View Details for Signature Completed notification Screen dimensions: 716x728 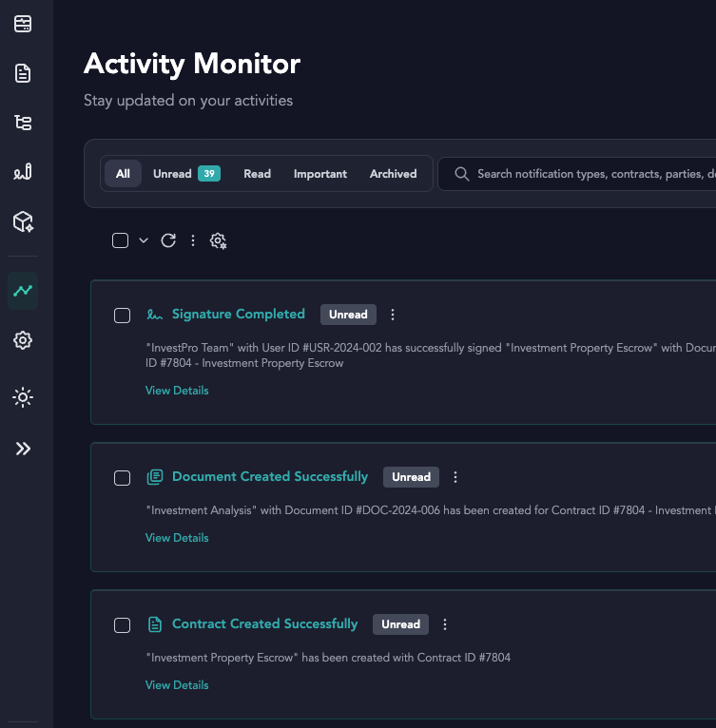(x=177, y=391)
